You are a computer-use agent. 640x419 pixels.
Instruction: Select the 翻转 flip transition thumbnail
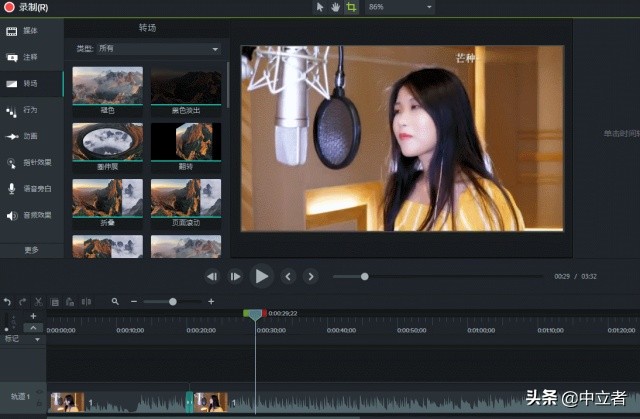pos(186,143)
